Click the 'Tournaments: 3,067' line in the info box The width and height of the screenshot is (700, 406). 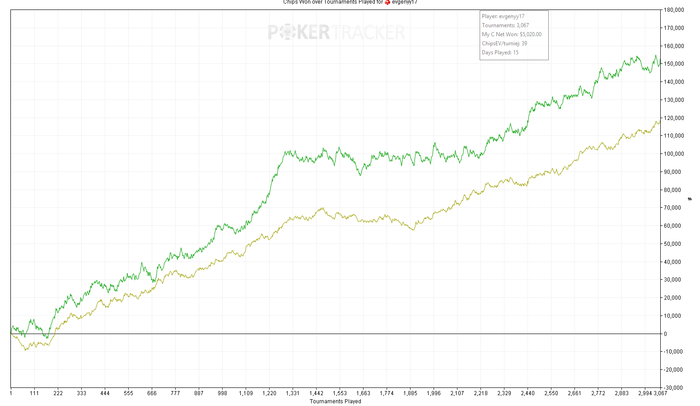(505, 25)
